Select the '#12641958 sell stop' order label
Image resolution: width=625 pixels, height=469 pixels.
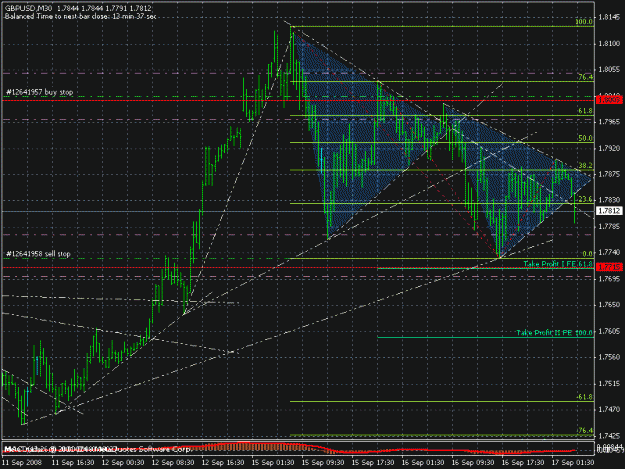(38, 253)
